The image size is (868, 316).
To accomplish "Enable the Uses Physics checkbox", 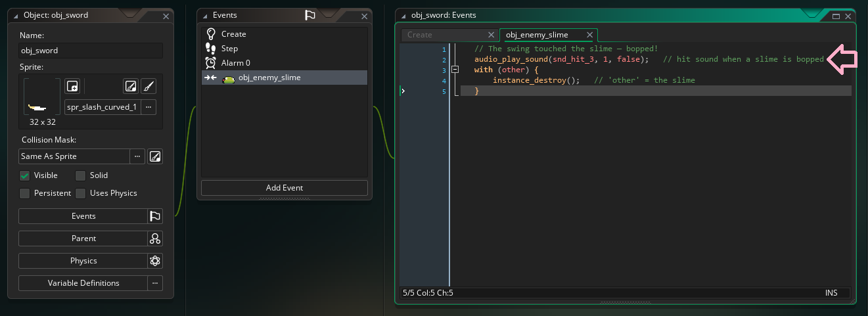I will tap(80, 193).
